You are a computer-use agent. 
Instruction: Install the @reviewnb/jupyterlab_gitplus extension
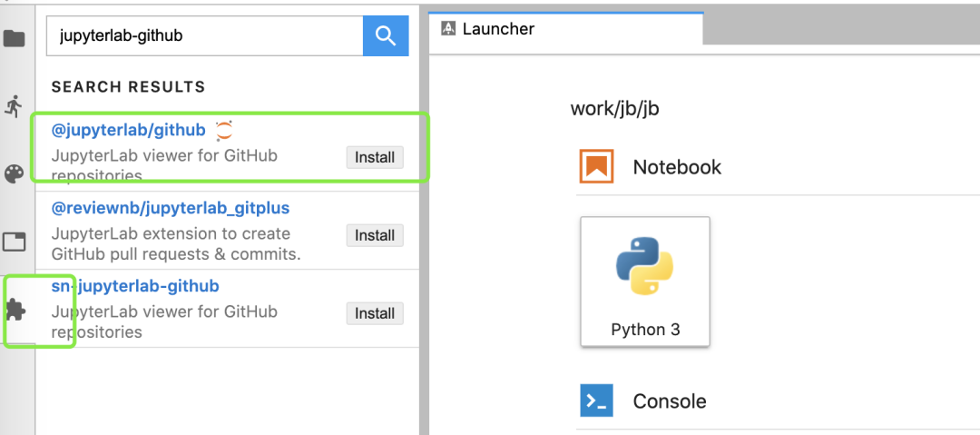(375, 235)
